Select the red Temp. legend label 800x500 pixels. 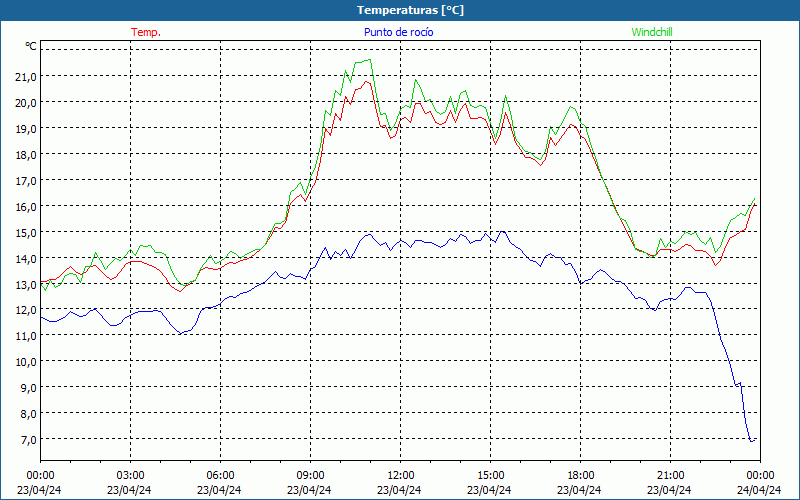[x=146, y=32]
